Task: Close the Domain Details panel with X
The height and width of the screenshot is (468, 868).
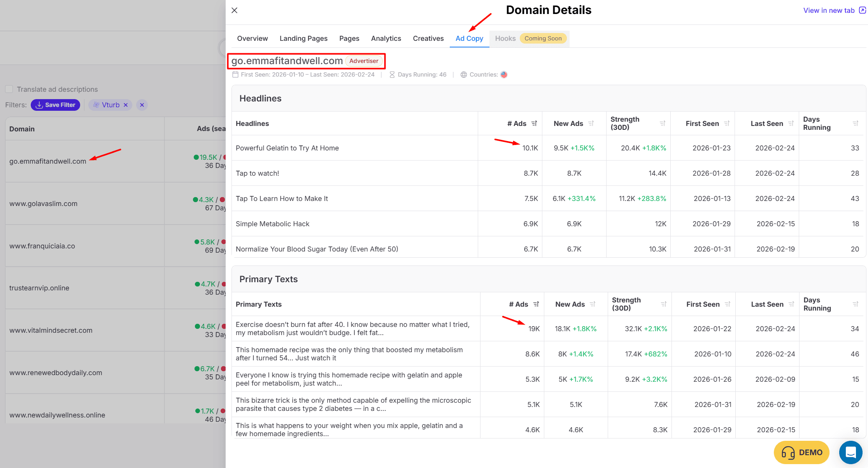Action: (234, 10)
